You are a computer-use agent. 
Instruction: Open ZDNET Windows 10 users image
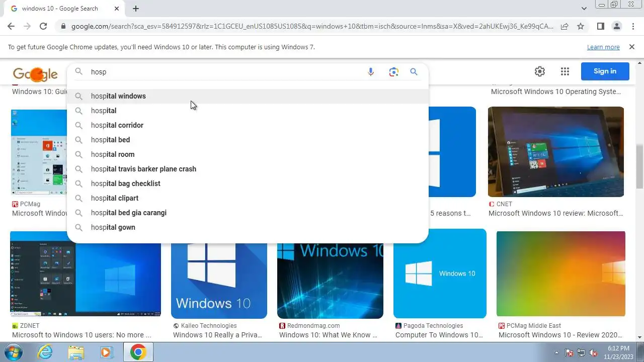[x=86, y=274]
